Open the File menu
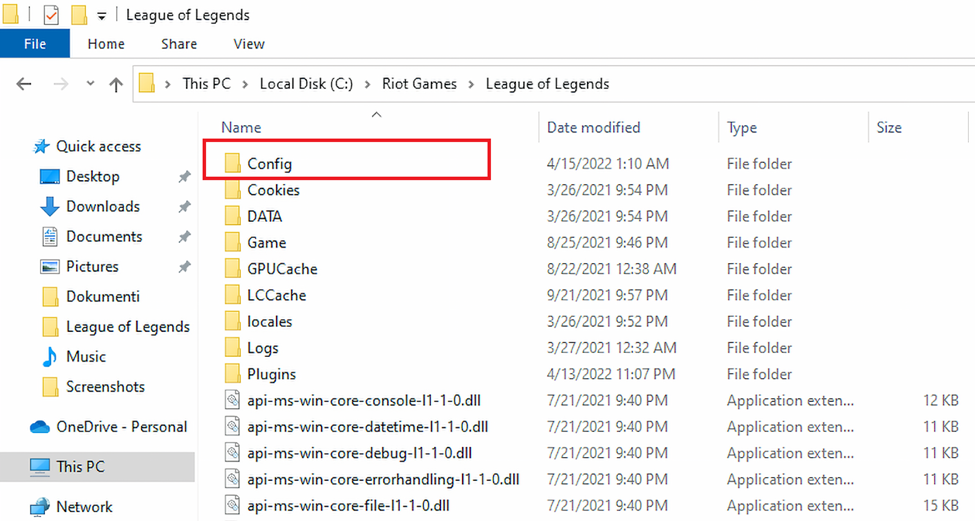 coord(35,44)
